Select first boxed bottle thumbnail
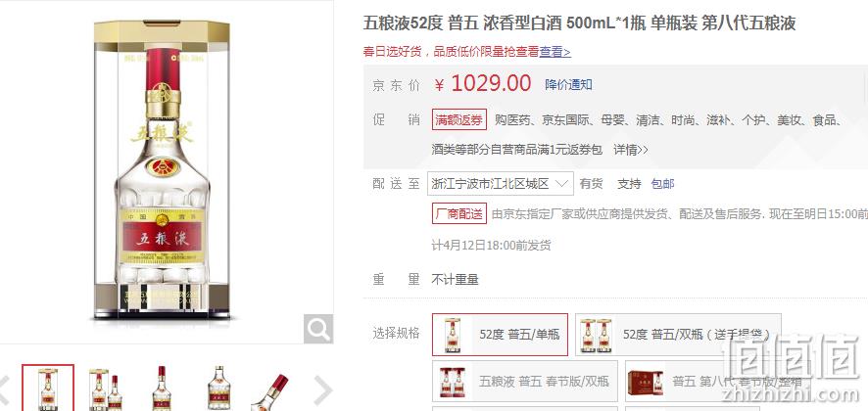 click(48, 388)
